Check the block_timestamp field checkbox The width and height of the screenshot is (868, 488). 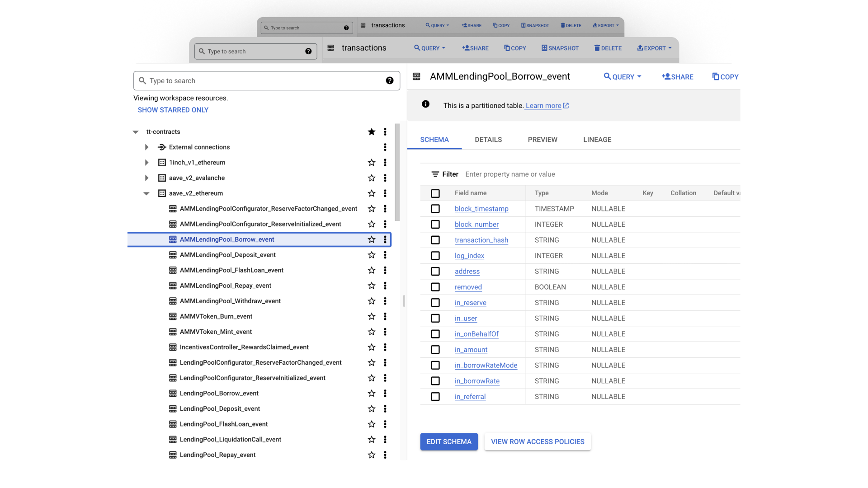[x=435, y=209]
